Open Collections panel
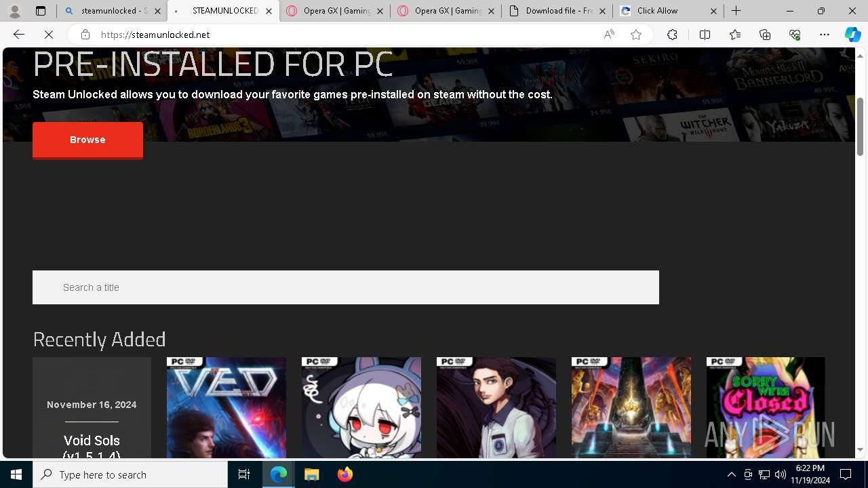This screenshot has height=488, width=868. click(765, 35)
